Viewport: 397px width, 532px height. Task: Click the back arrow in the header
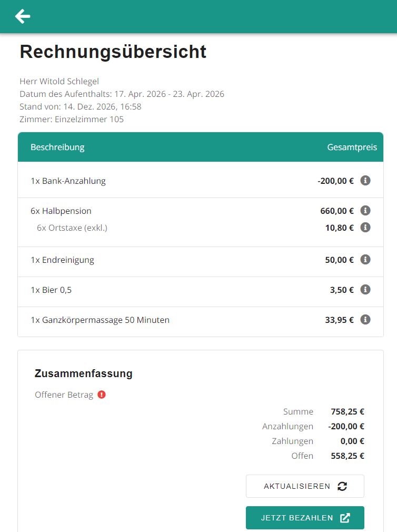click(x=22, y=16)
